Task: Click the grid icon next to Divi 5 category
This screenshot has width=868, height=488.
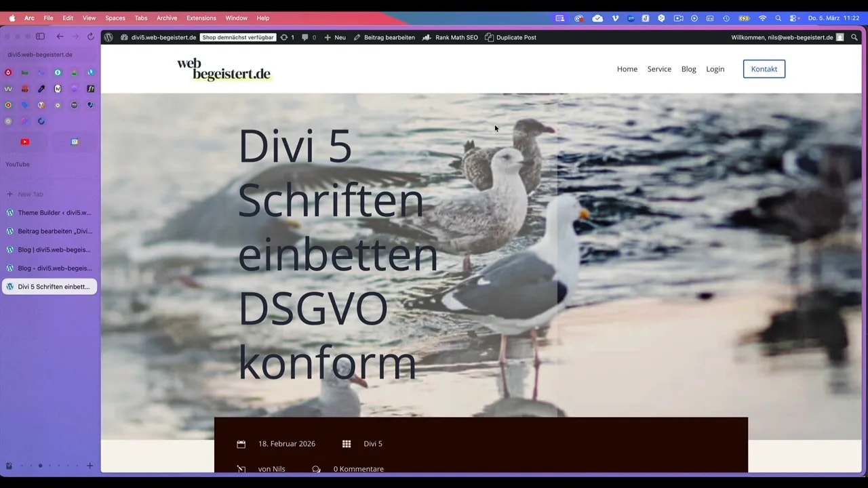Action: click(x=347, y=443)
